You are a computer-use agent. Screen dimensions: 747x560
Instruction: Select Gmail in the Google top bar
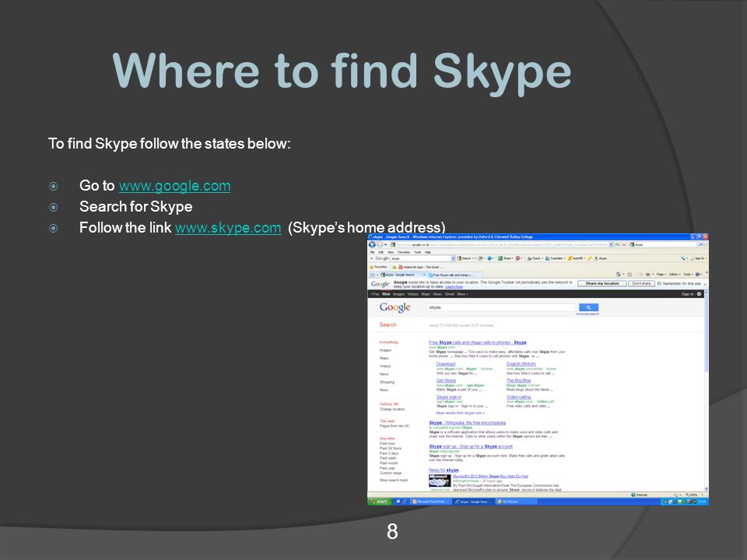449,294
